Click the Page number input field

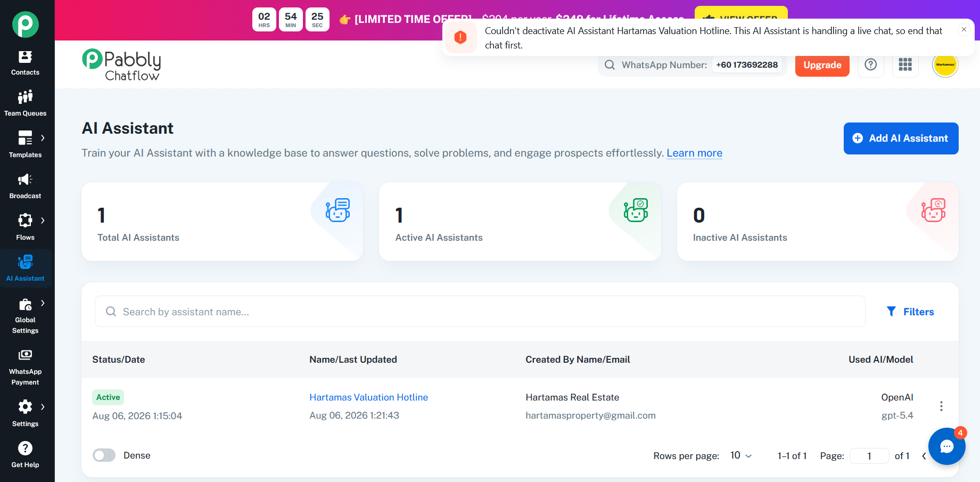[869, 456]
